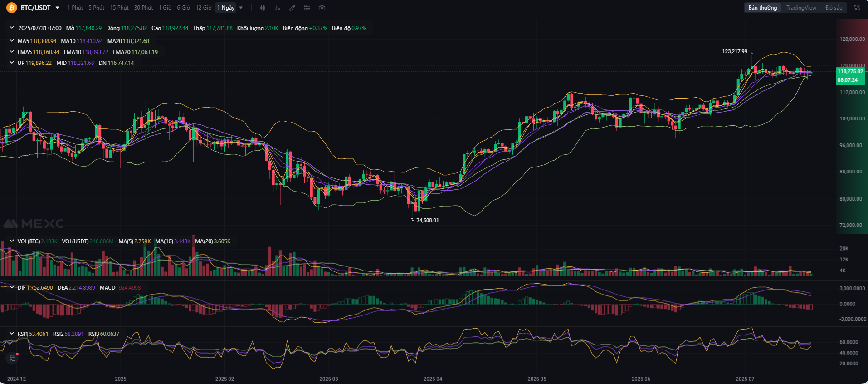This screenshot has width=868, height=384.
Task: Click the DIF value 1,752.6490
Action: [40, 287]
